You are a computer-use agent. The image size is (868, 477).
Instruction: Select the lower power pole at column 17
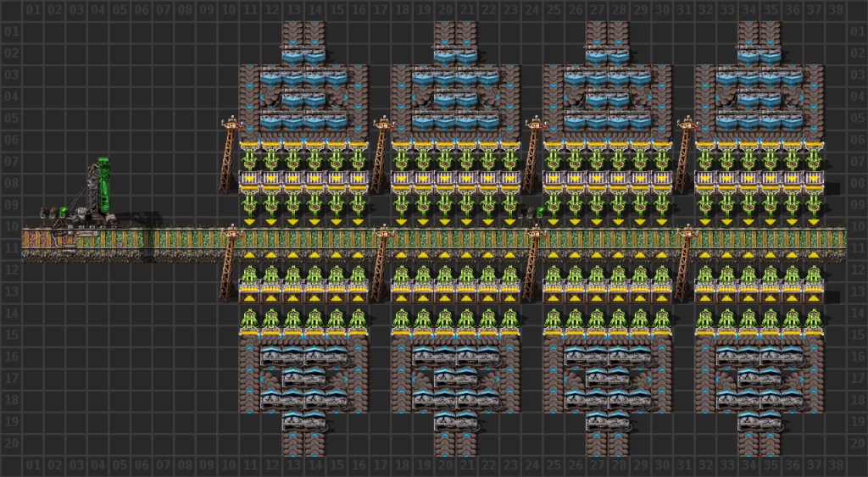point(381,263)
